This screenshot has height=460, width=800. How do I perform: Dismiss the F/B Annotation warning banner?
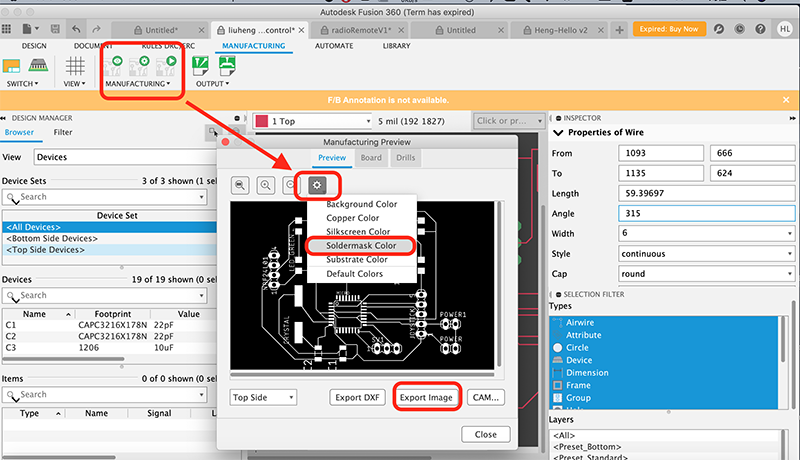(786, 100)
